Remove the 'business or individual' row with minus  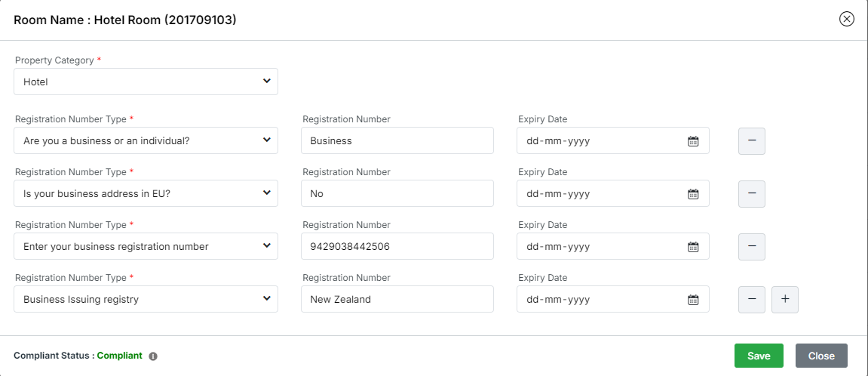751,141
